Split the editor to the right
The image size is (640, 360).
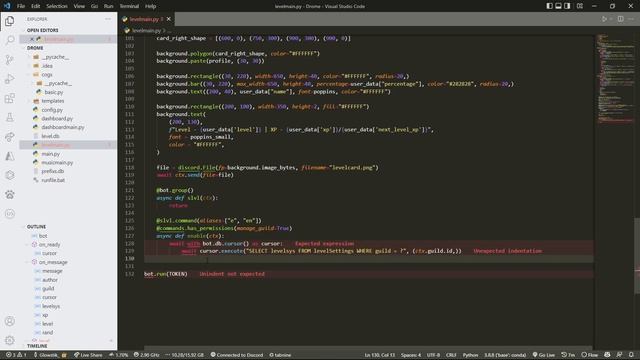[x=620, y=19]
